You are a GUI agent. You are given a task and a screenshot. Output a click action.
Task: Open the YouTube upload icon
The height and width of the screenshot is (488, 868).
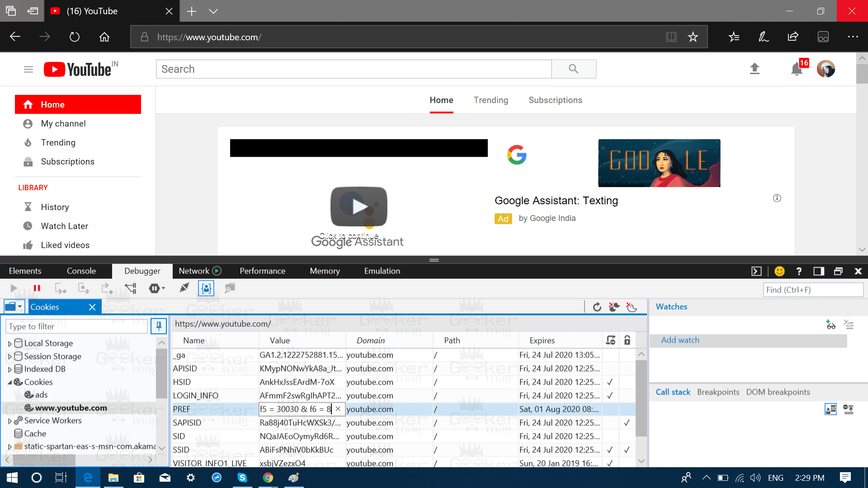(x=755, y=69)
